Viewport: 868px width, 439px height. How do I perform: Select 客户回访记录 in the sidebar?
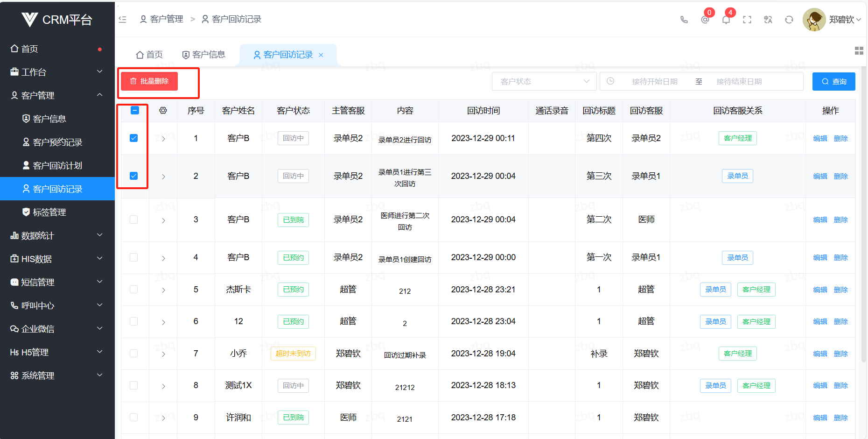click(x=57, y=189)
